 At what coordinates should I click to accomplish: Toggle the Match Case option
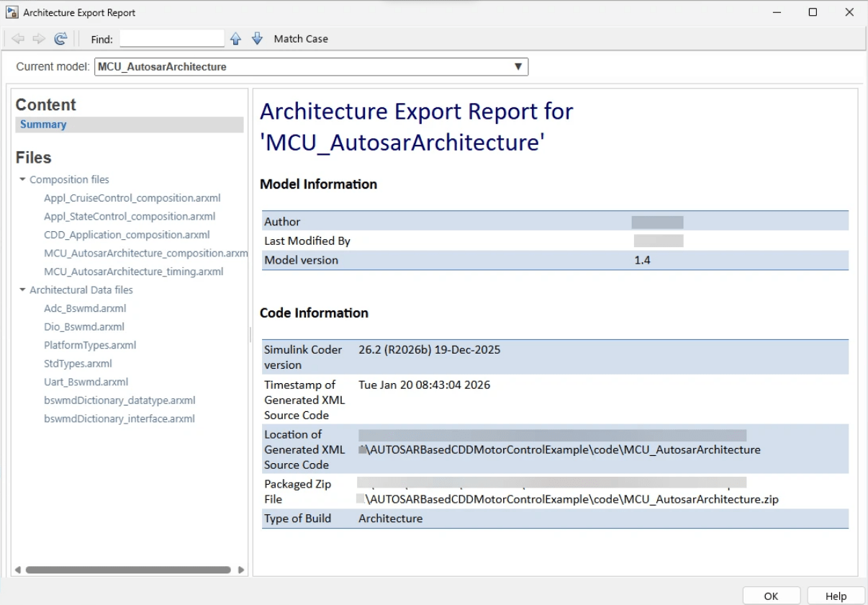tap(301, 39)
